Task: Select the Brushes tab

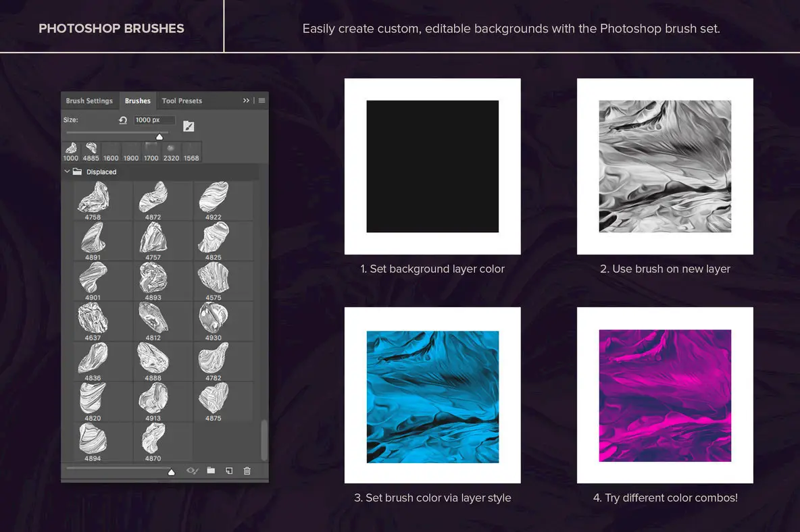Action: 137,101
